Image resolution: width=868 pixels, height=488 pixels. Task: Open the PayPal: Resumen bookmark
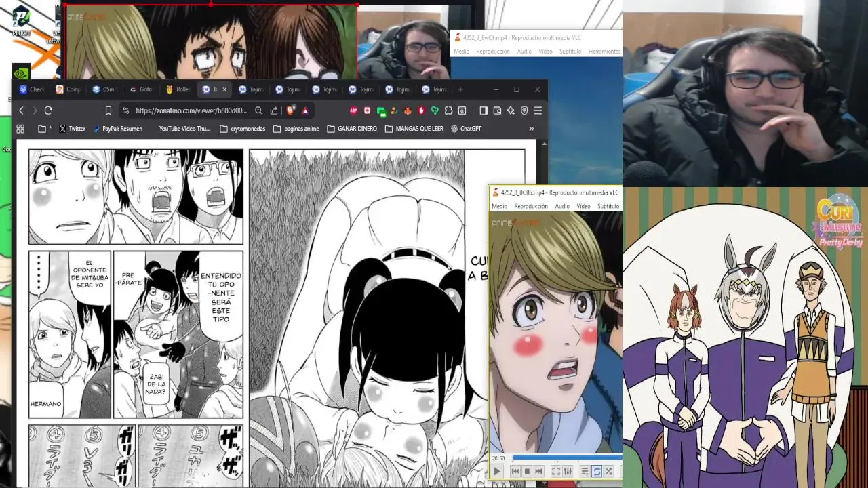coord(117,129)
